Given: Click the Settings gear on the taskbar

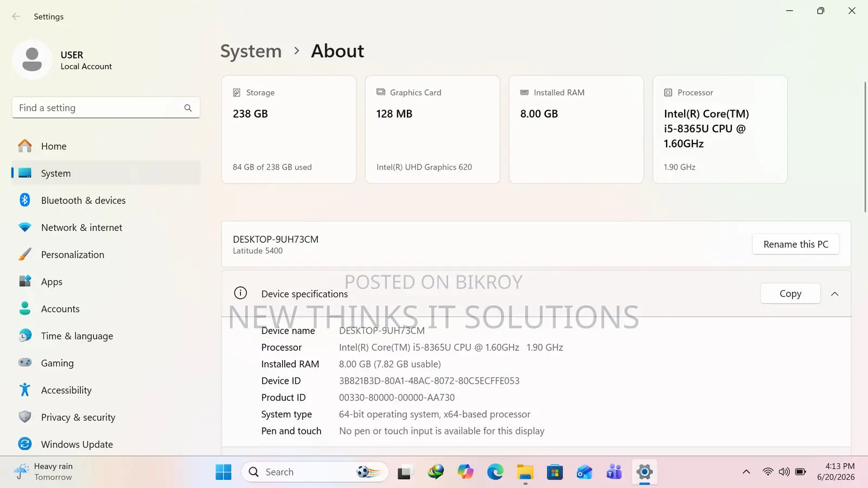Looking at the screenshot, I should pyautogui.click(x=644, y=472).
